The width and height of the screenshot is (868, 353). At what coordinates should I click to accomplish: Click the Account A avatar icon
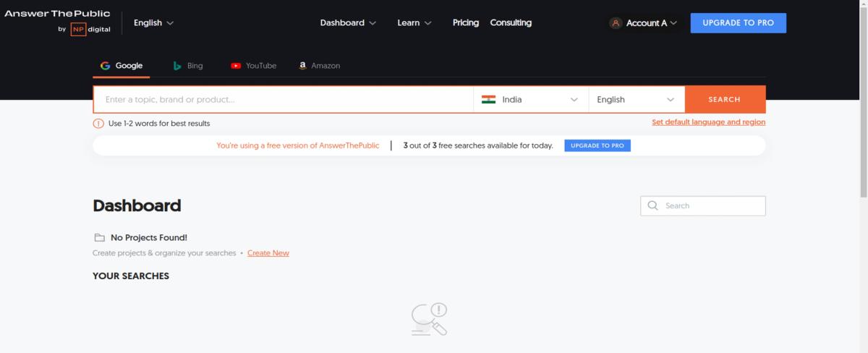(616, 23)
